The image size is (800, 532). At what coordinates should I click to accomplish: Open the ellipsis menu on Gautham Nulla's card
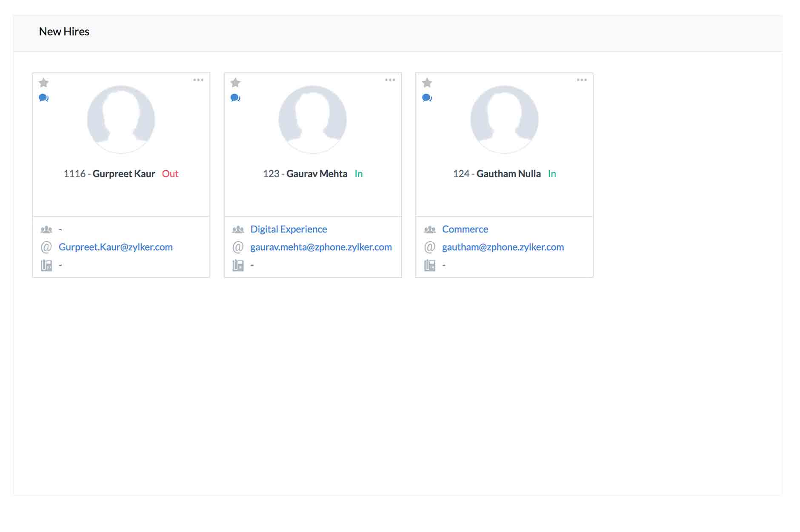pos(582,79)
